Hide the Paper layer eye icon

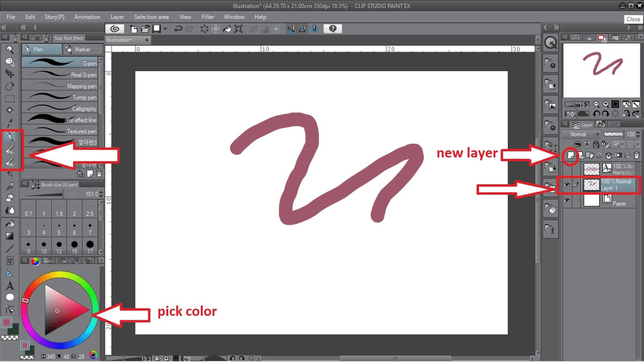[567, 200]
